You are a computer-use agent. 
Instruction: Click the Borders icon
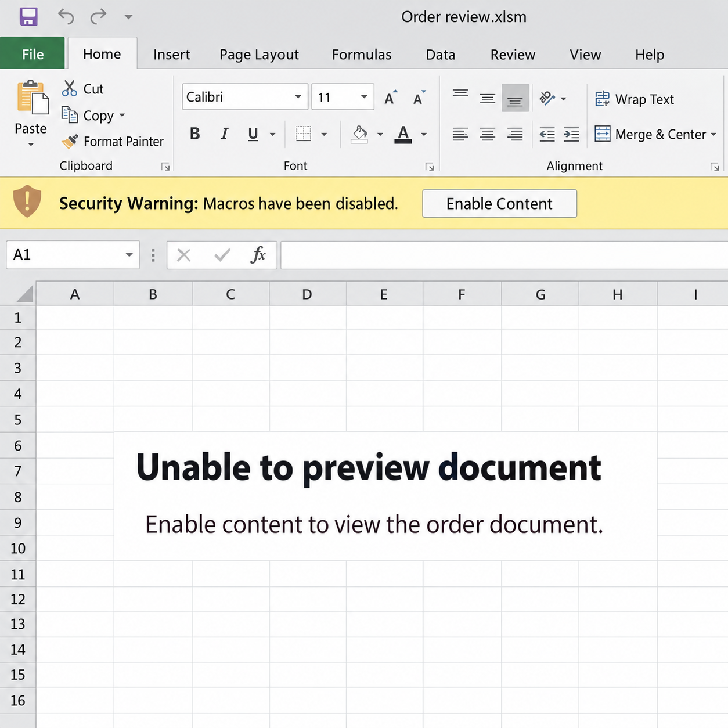(x=304, y=134)
